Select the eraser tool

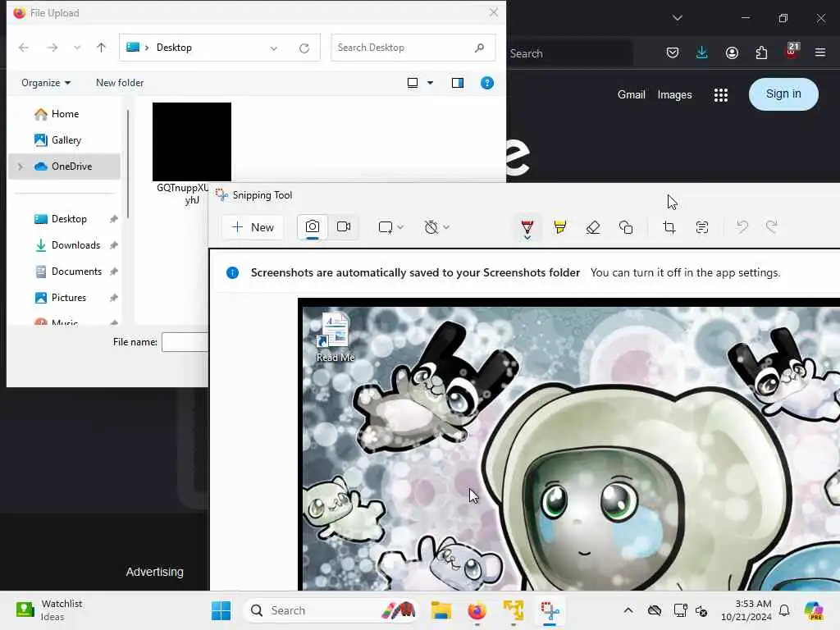coord(593,227)
